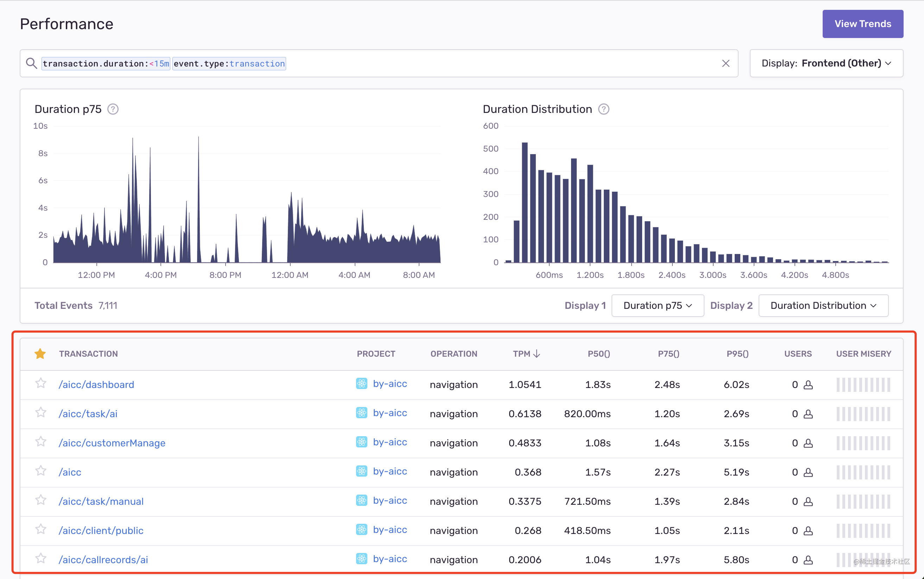Viewport: 924px width, 579px height.
Task: Star the /aicc transaction row
Action: tap(40, 471)
